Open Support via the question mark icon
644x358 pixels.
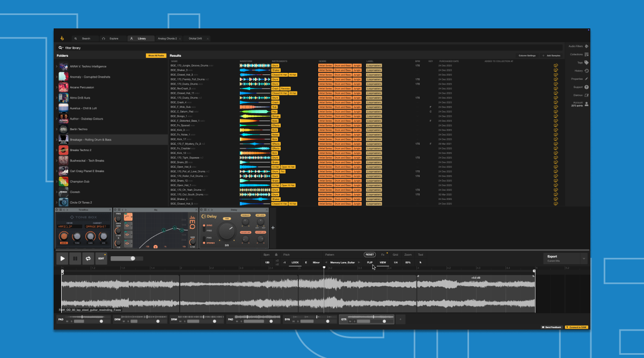(586, 87)
